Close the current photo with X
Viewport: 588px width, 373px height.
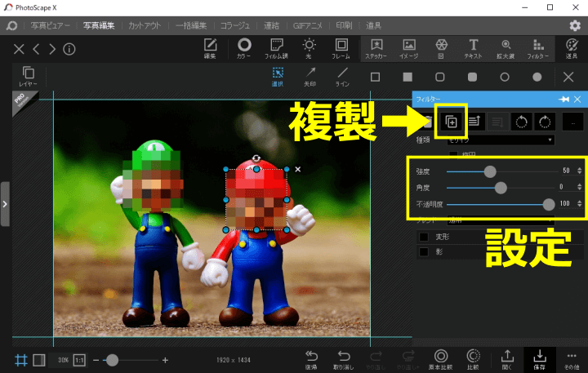19,49
